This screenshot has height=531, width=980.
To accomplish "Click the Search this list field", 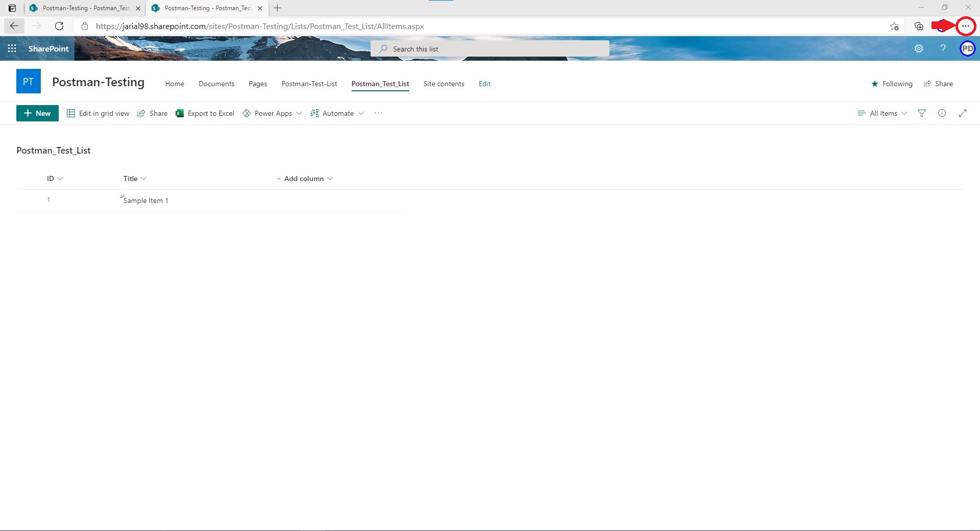I will point(490,49).
